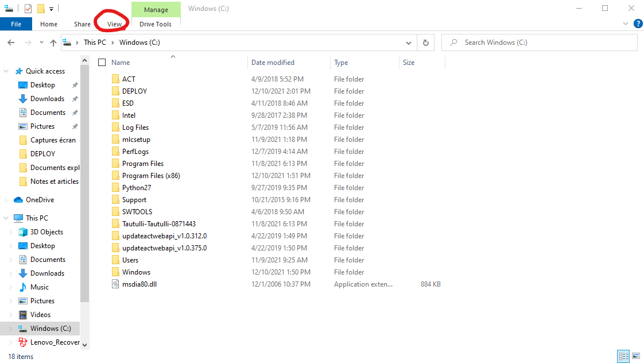Open the Help question mark icon
644x363 pixels.
point(638,24)
